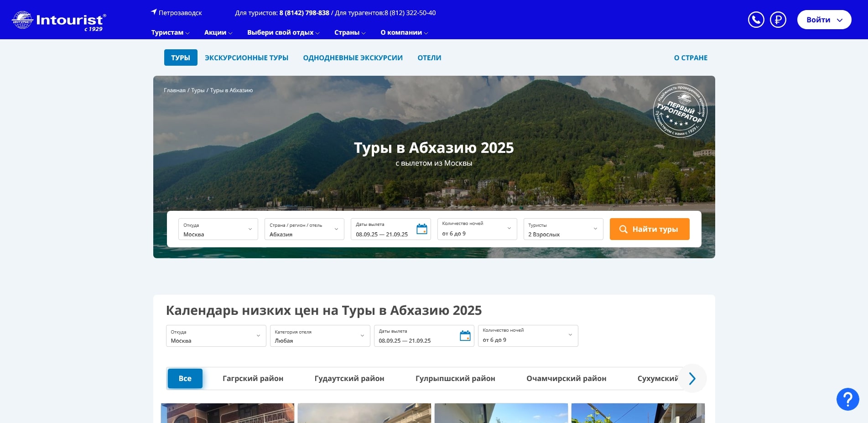The image size is (868, 423).
Task: Click the phone handset icon in the header
Action: point(756,20)
